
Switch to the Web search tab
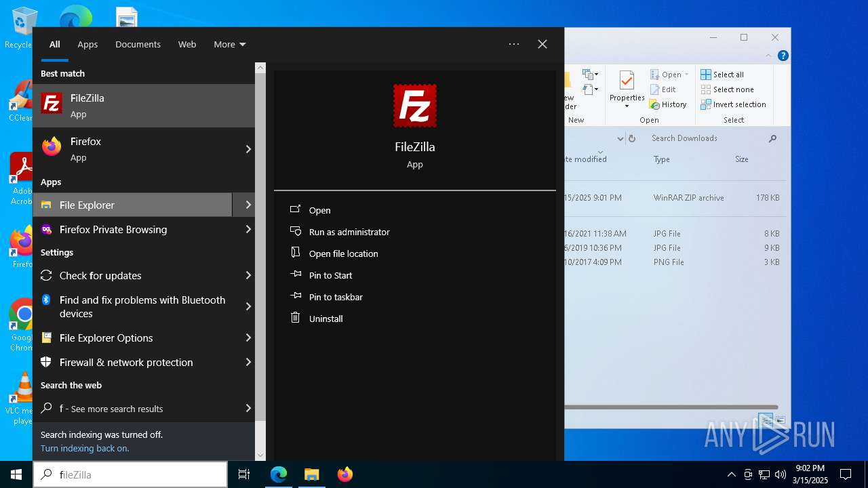pyautogui.click(x=187, y=44)
